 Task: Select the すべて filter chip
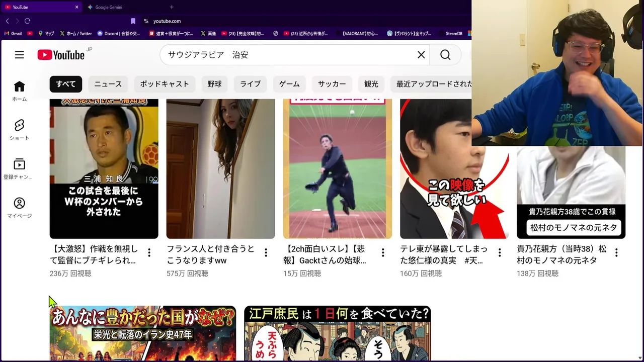click(66, 84)
